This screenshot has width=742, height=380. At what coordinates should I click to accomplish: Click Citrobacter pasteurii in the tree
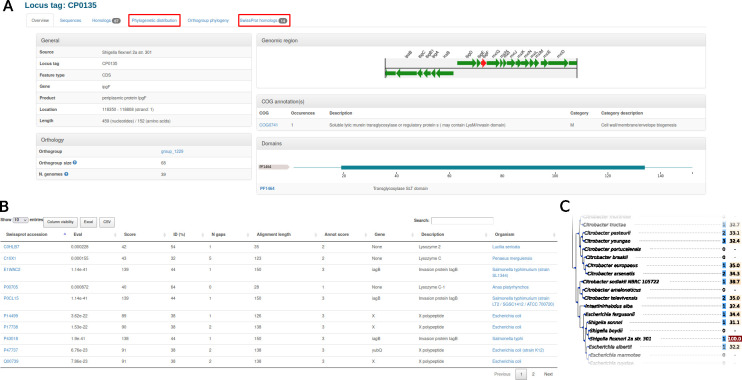(x=608, y=233)
